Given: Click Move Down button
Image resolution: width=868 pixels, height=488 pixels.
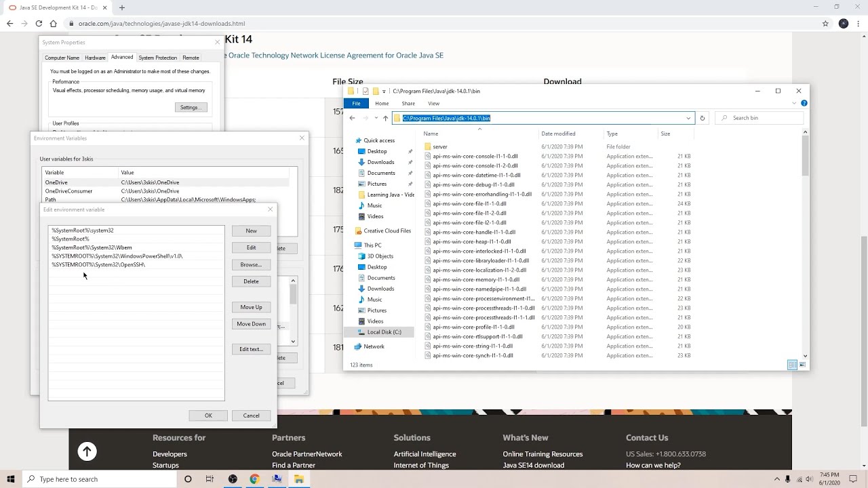Looking at the screenshot, I should pos(251,324).
